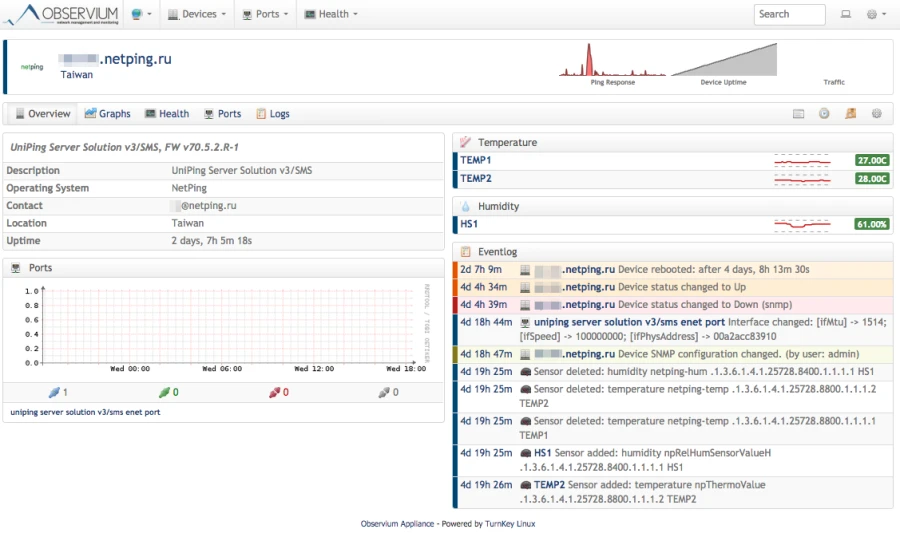
Task: Open TEMP2 link in Sensor added event
Action: (549, 485)
